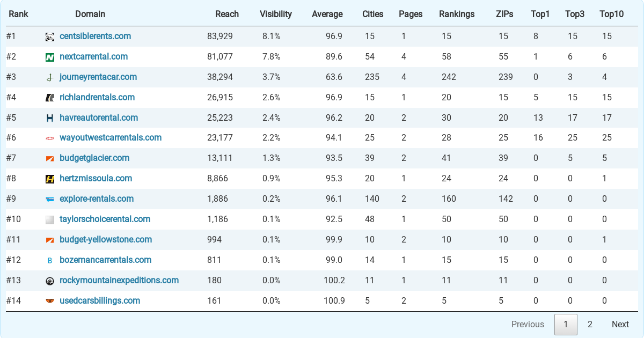This screenshot has width=644, height=338.
Task: Sort table by the Domain column header
Action: [90, 14]
